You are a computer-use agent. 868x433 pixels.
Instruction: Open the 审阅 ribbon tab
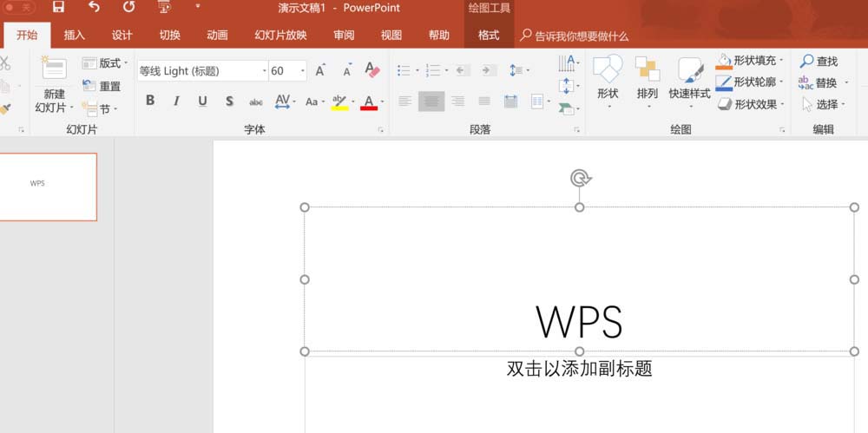(x=344, y=36)
